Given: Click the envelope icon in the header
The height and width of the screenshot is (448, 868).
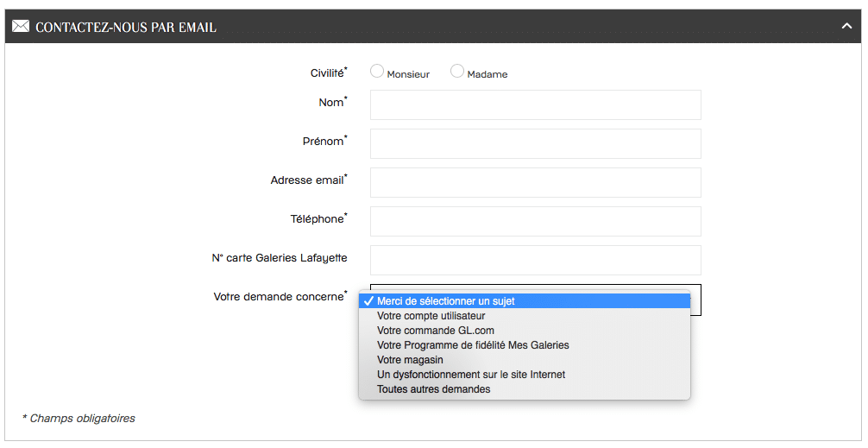Looking at the screenshot, I should click(20, 27).
